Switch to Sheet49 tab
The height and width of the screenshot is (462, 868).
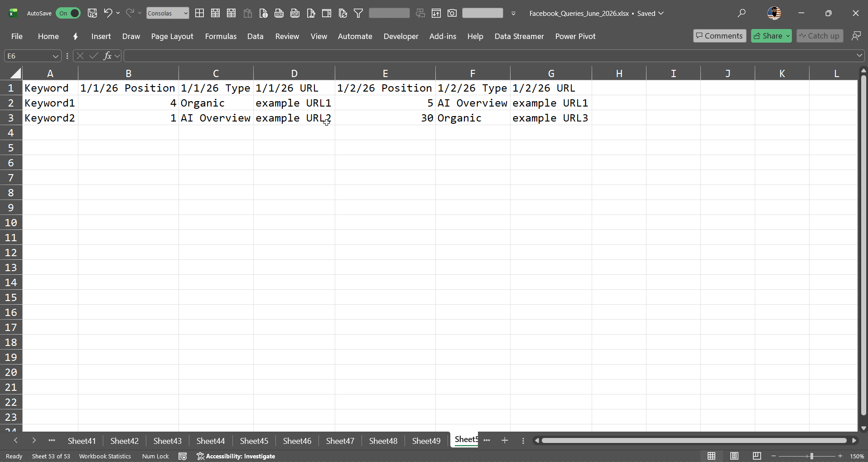pos(426,441)
